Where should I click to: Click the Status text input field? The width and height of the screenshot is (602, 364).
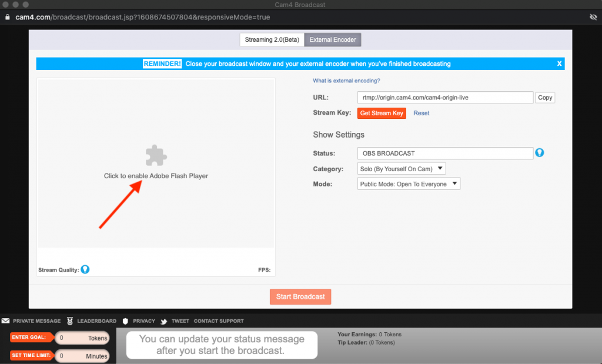point(445,153)
